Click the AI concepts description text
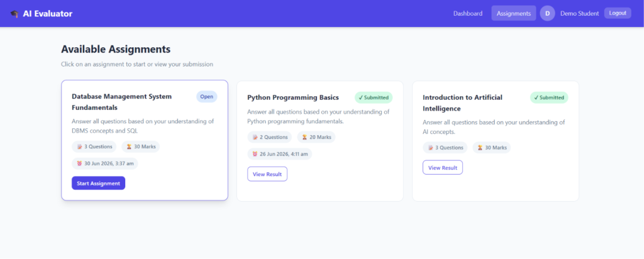The width and height of the screenshot is (644, 259). click(494, 127)
